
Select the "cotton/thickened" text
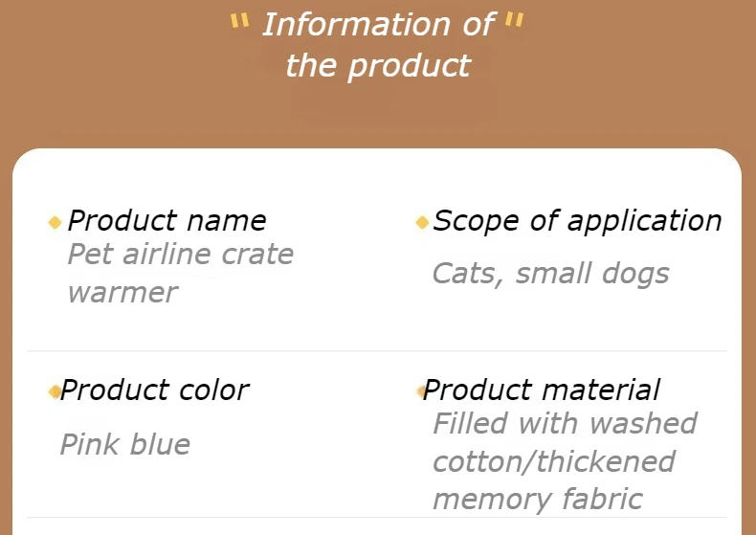(554, 461)
